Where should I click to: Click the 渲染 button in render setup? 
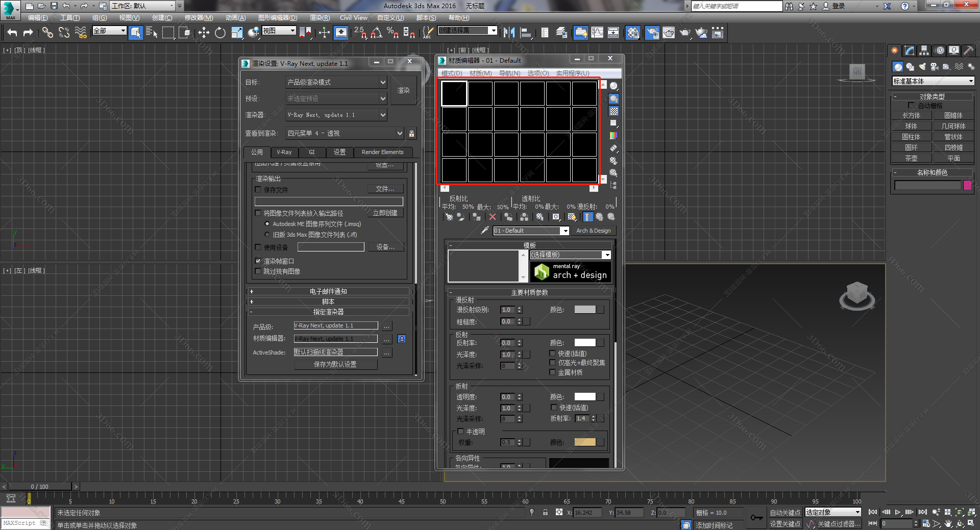(x=403, y=90)
